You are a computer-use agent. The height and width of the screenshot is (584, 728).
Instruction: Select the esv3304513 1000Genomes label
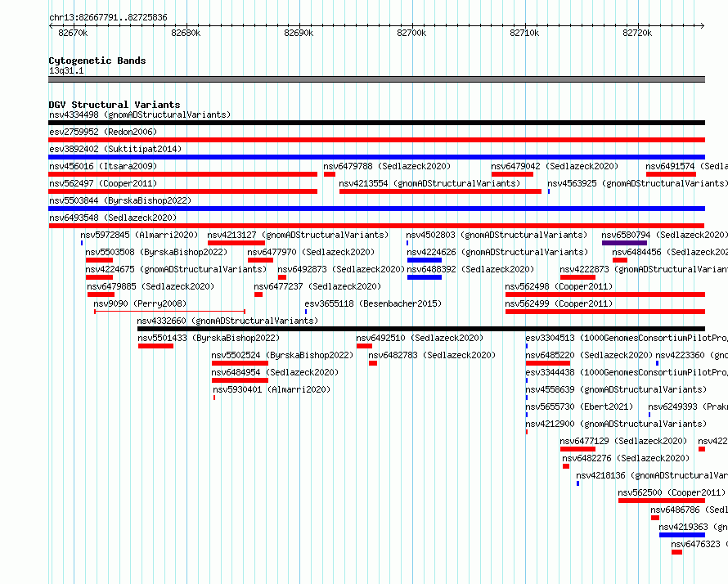click(627, 338)
